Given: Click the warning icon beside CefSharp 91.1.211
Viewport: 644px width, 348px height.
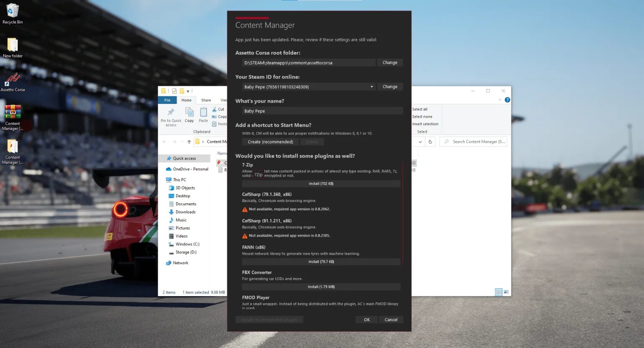Looking at the screenshot, I should tap(245, 236).
